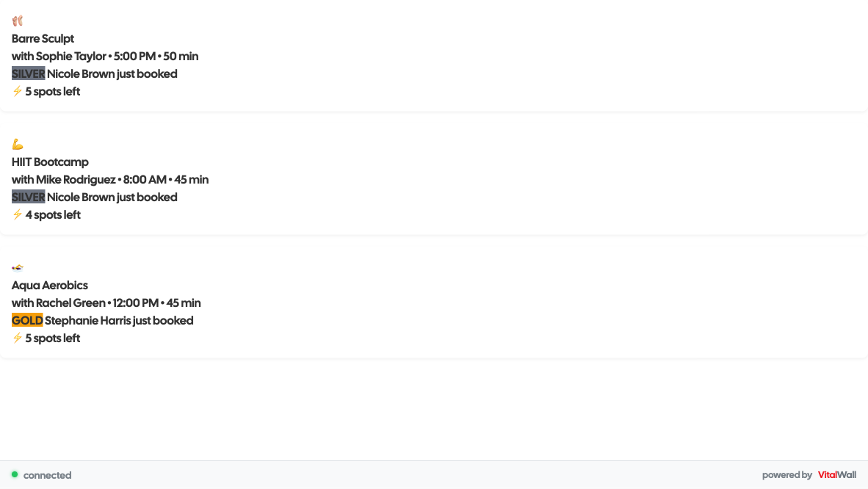Click the green connected status dot
The image size is (868, 489).
(x=15, y=474)
